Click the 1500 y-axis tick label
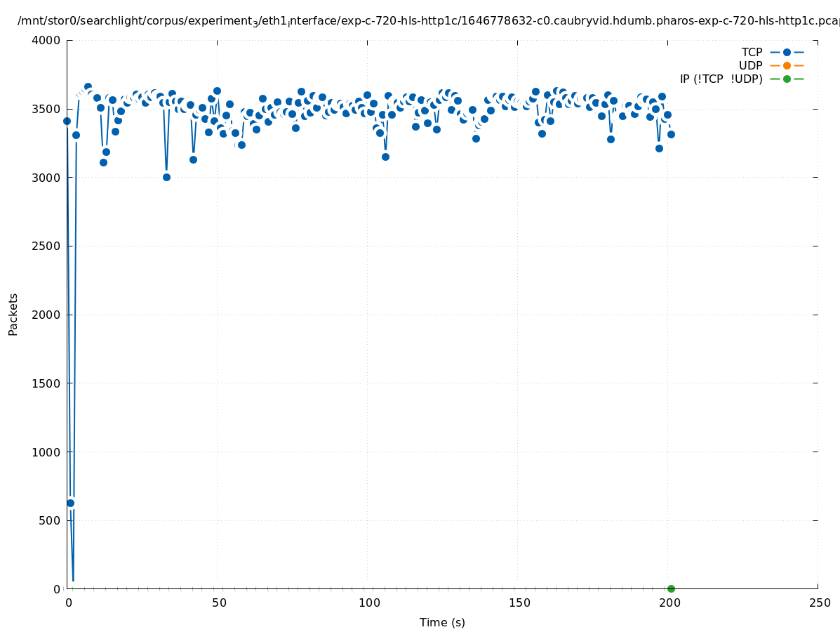 (x=46, y=383)
